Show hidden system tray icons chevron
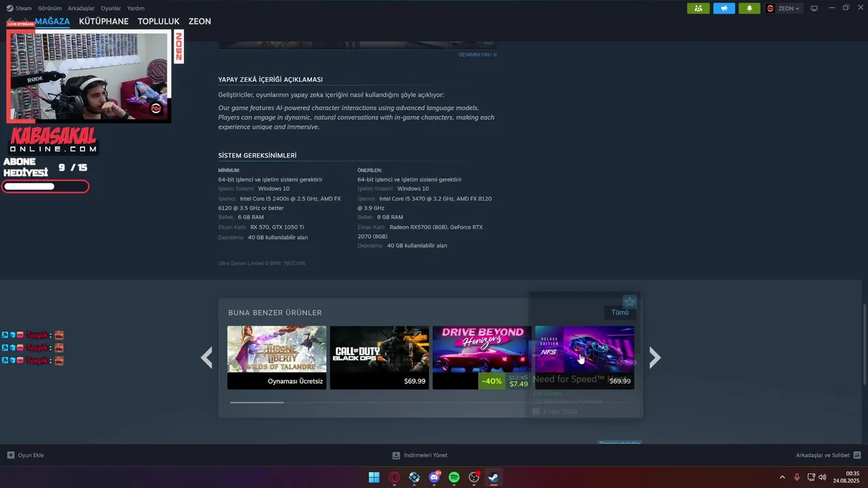The image size is (868, 488). coord(782,477)
